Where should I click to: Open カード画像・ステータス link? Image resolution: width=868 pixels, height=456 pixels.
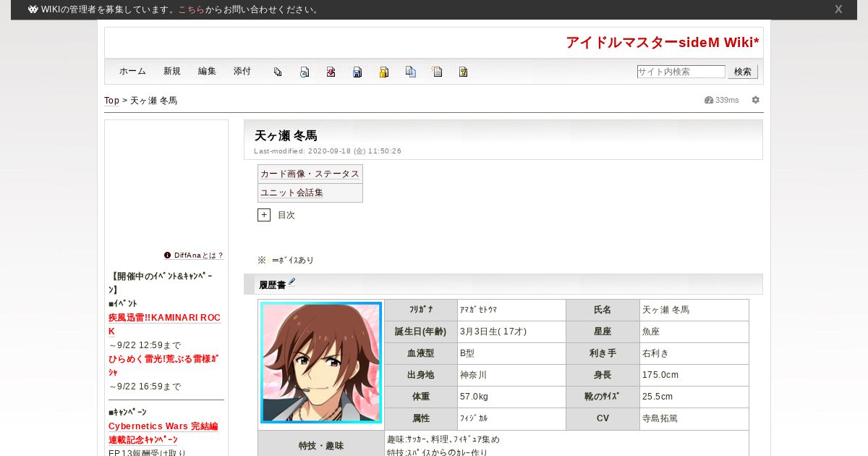(x=310, y=174)
